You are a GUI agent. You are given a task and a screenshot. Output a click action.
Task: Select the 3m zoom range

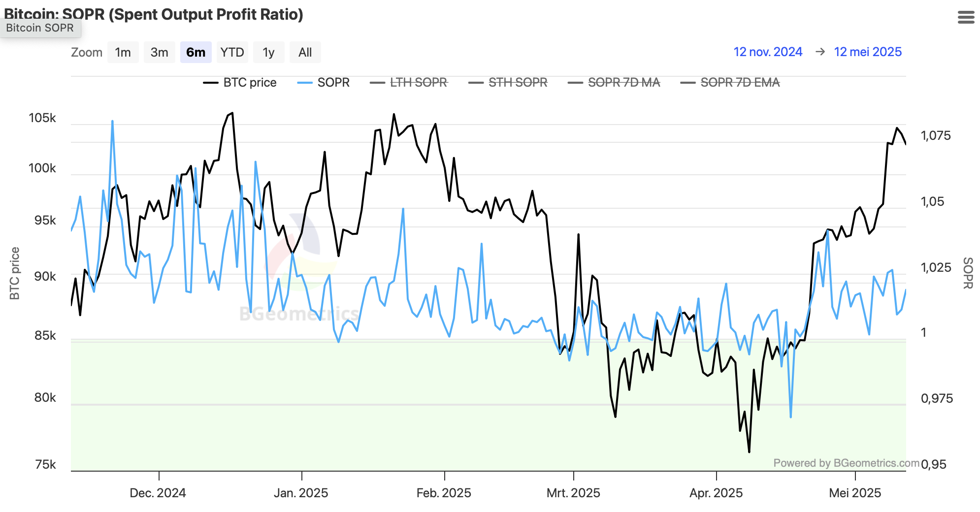coord(159,52)
